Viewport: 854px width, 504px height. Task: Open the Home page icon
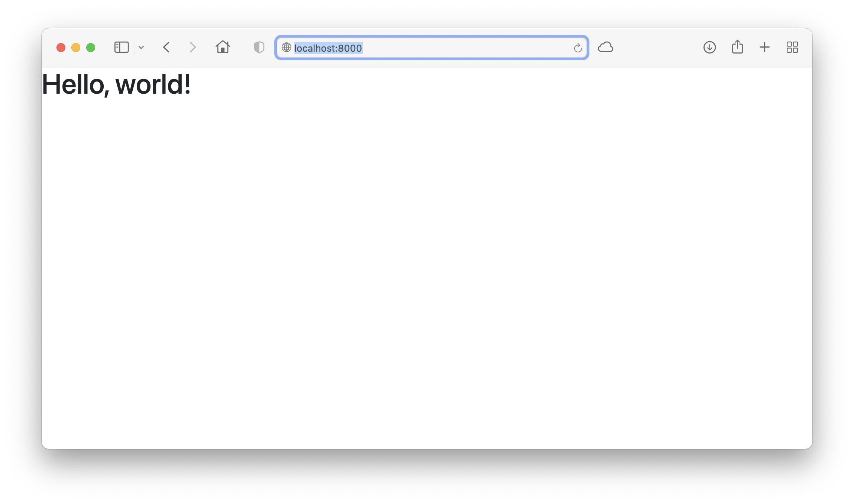[223, 47]
